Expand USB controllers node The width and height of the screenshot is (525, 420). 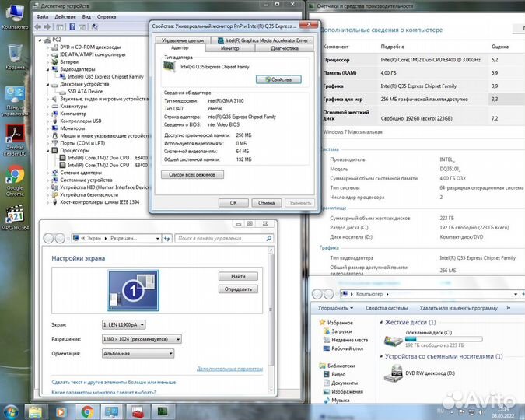pyautogui.click(x=48, y=121)
